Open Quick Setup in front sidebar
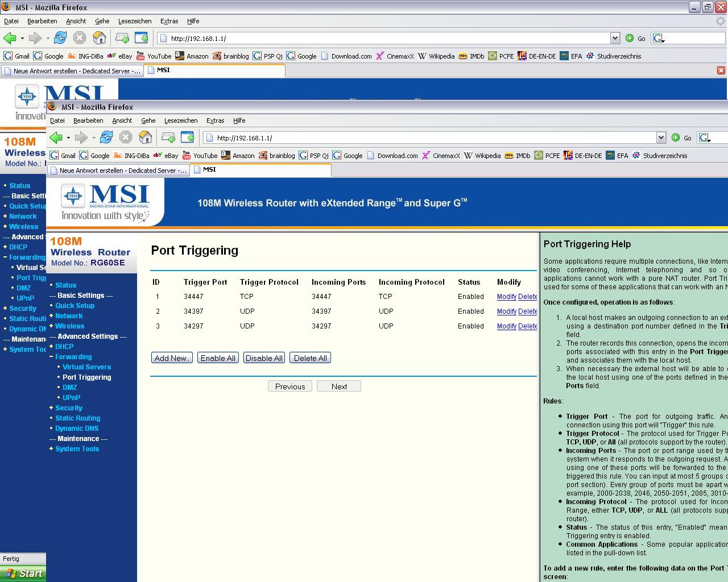This screenshot has height=582, width=728. coord(75,305)
